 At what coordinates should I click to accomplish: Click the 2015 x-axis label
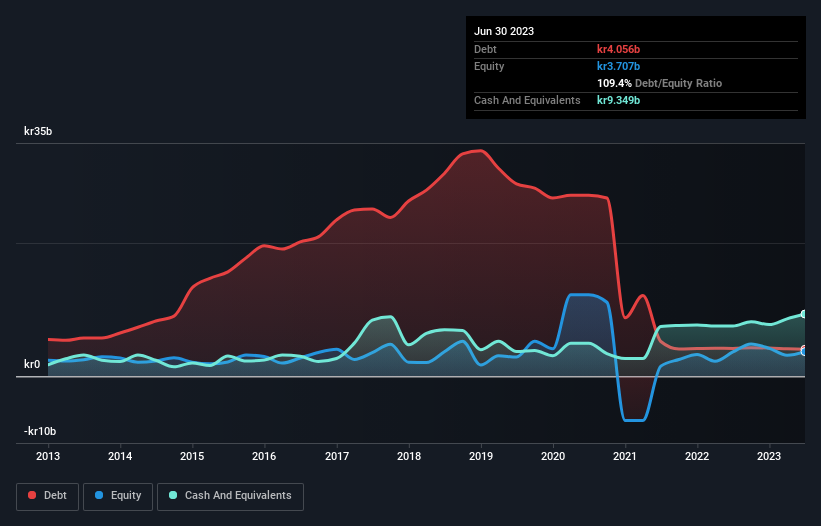[x=192, y=456]
